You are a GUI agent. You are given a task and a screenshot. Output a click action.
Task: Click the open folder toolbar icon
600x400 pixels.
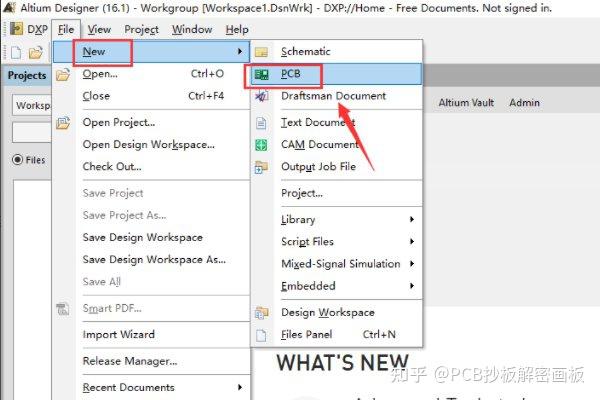point(36,52)
